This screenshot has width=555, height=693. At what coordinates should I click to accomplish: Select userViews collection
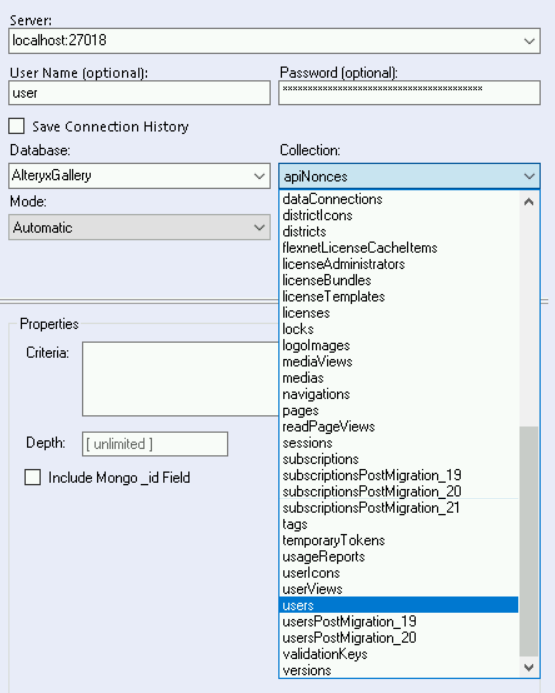399,589
